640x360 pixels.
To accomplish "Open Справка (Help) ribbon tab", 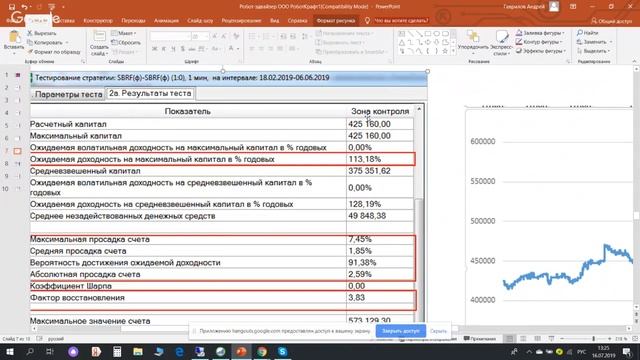I will 297,20.
